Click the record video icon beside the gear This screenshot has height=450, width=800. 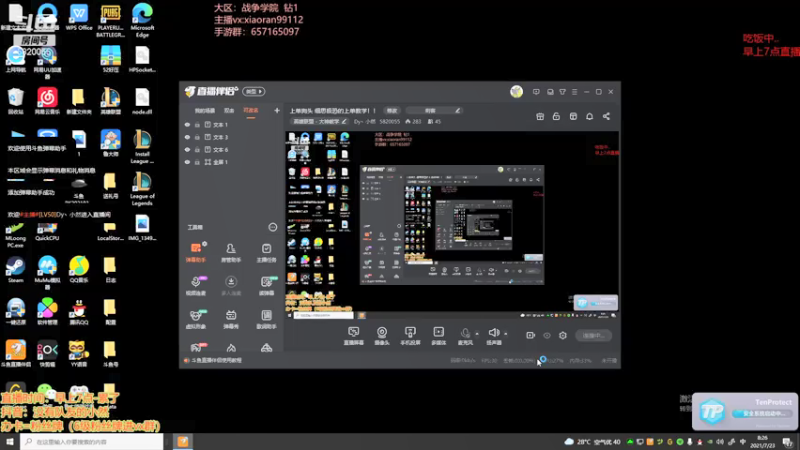point(531,335)
